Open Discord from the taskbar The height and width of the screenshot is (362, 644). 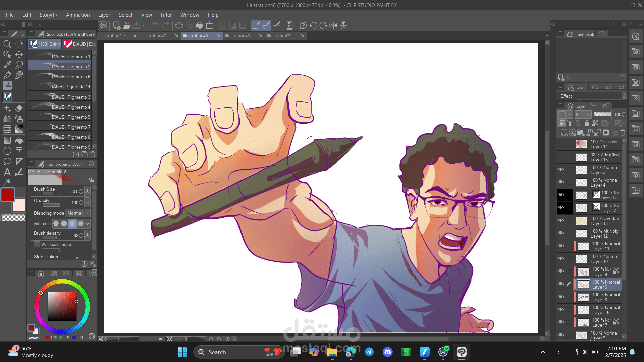coord(387,352)
